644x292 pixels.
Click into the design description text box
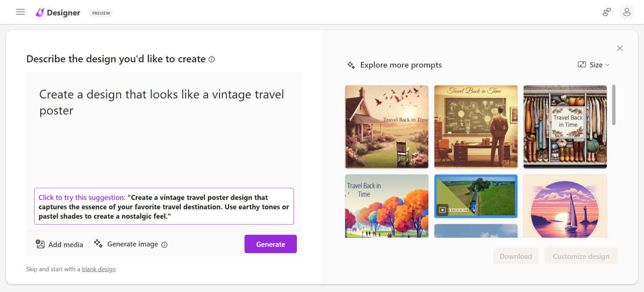click(x=164, y=134)
